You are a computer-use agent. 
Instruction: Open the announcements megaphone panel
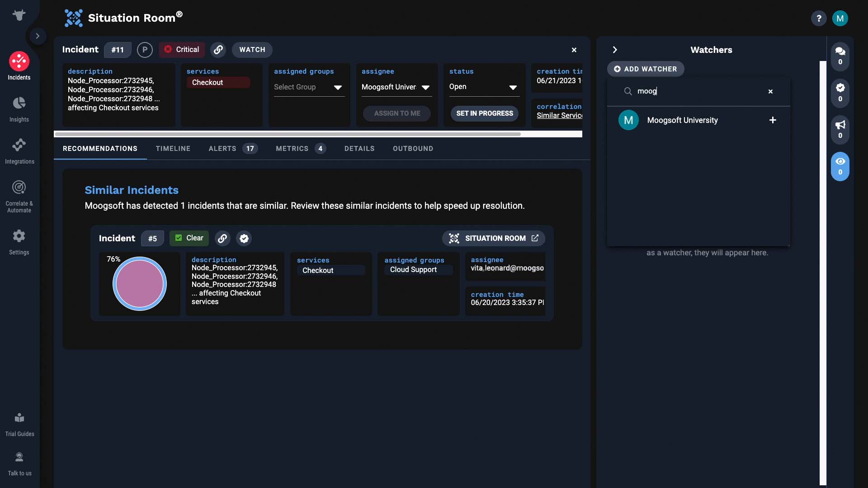[840, 130]
